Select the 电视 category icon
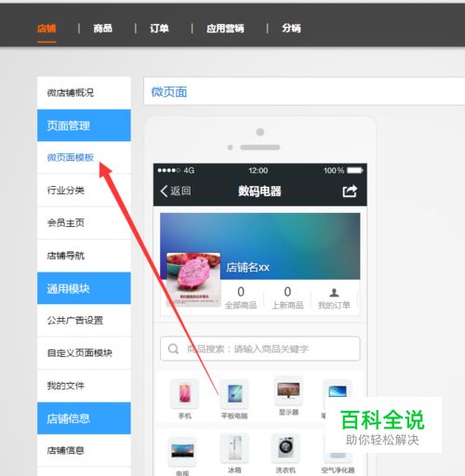 182,451
